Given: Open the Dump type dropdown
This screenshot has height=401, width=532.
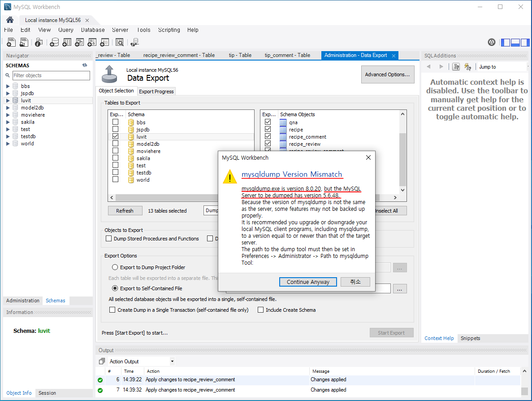Looking at the screenshot, I should (211, 210).
